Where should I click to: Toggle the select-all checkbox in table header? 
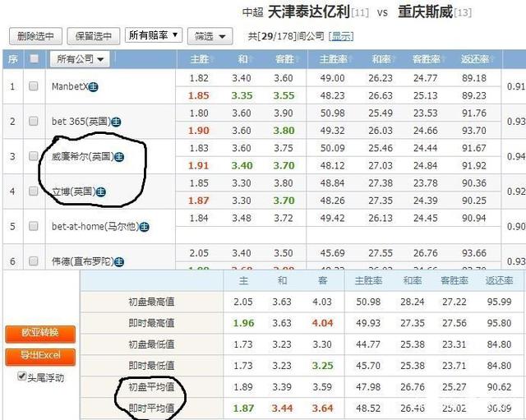pos(34,59)
